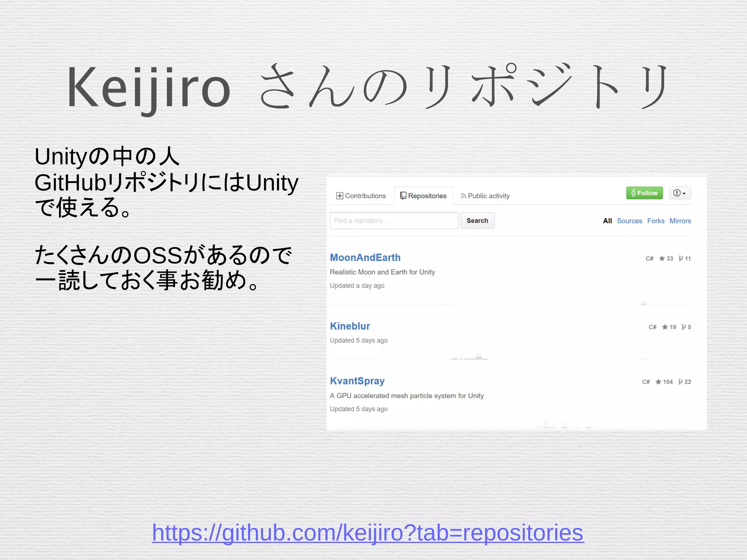The width and height of the screenshot is (747, 560).
Task: Click the C# label for KvantSpray
Action: [646, 382]
